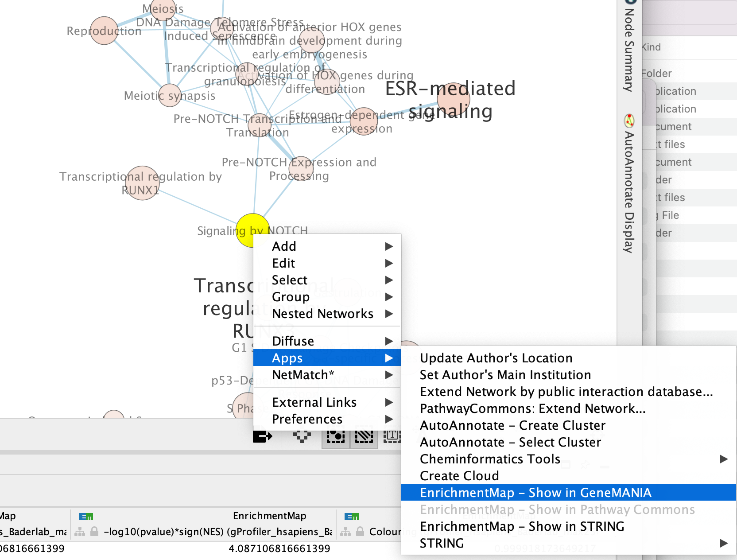Toggle the annotation selection mode button
Viewport: 737px width, 560px height.
392,437
